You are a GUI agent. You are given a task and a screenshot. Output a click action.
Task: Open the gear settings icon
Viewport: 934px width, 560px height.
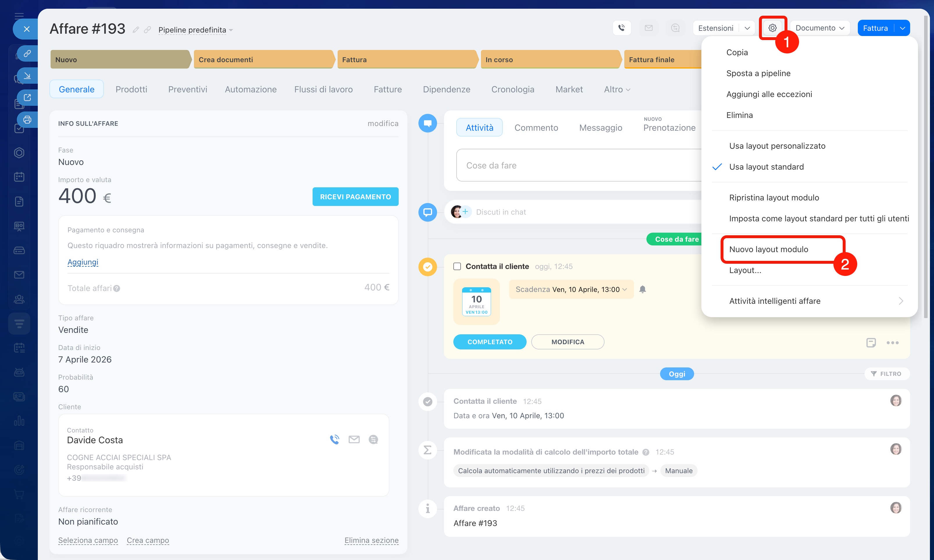coord(772,28)
